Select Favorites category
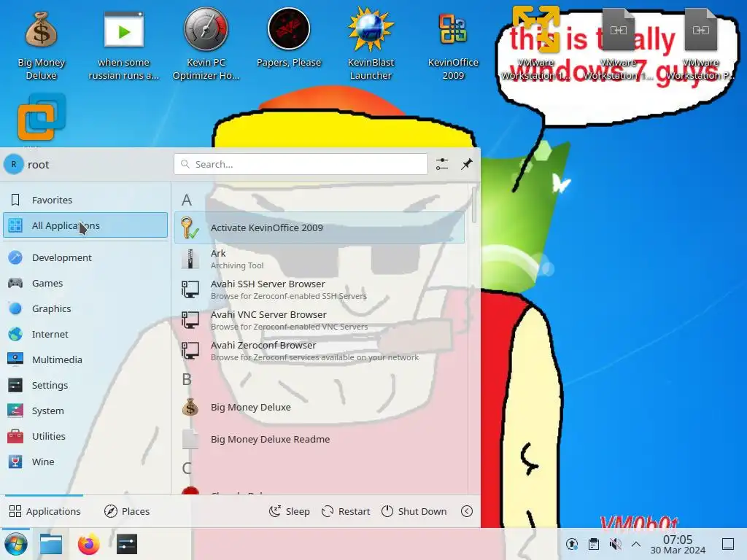This screenshot has width=747, height=560. pos(85,200)
